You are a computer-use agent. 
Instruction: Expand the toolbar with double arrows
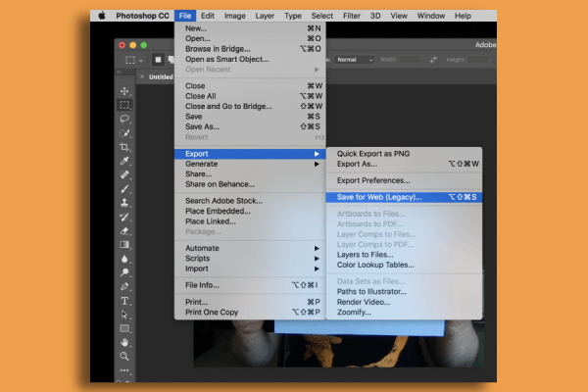(119, 72)
